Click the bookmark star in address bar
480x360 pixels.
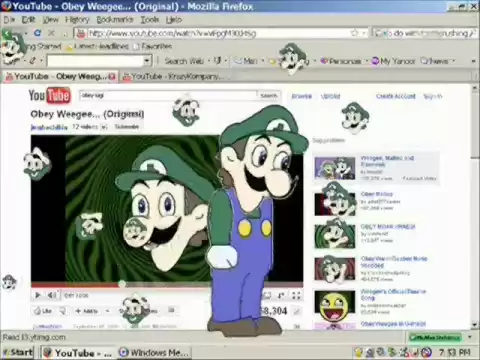point(354,33)
